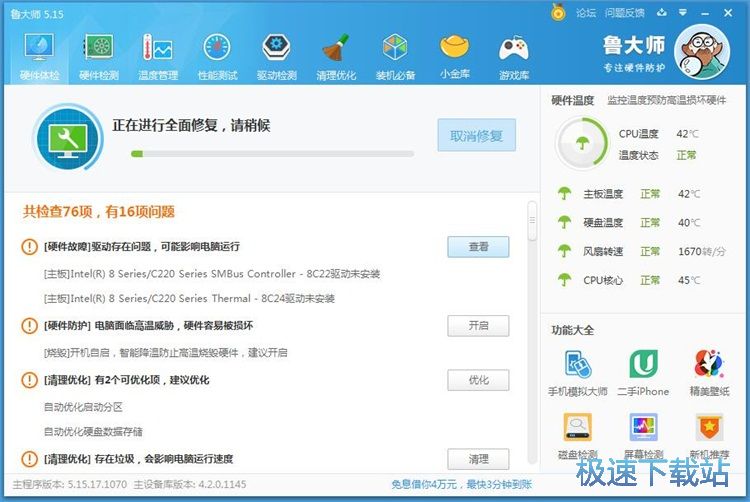
Task: Click the umbrella icon beside 风扇转速
Action: click(564, 251)
